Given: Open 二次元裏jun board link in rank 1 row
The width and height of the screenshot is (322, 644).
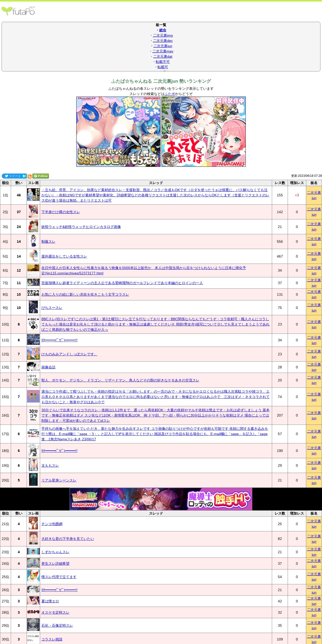Looking at the screenshot, I should click(314, 195).
